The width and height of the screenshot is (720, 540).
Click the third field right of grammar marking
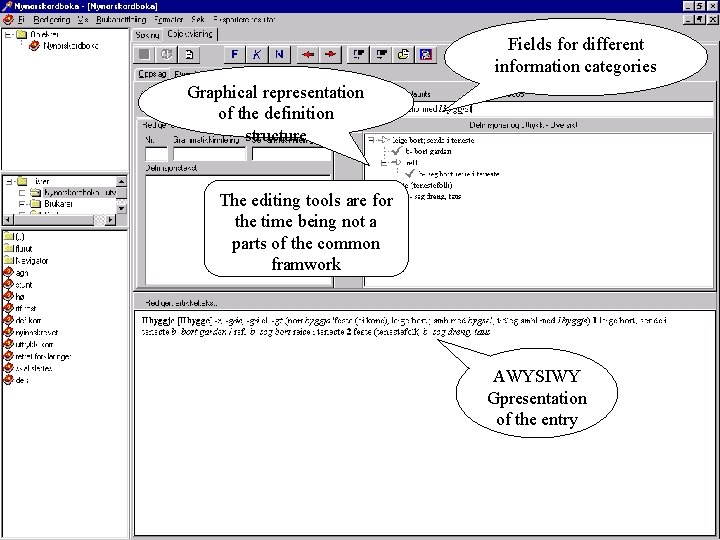[x=291, y=154]
